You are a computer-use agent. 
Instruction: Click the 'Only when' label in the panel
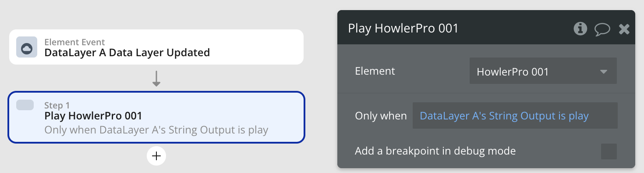381,116
